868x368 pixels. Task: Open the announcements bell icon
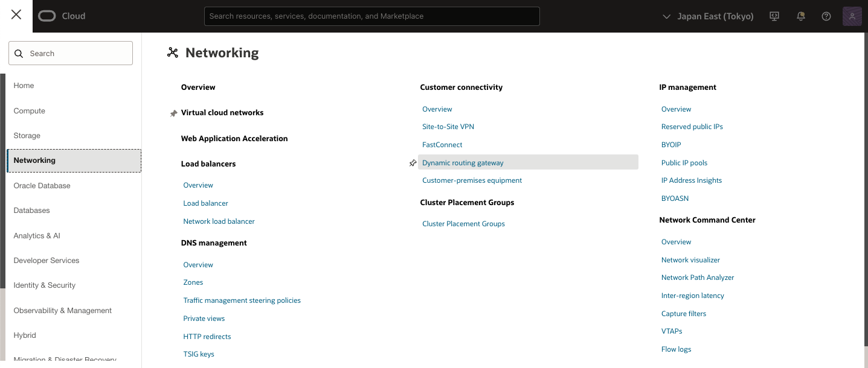[801, 16]
